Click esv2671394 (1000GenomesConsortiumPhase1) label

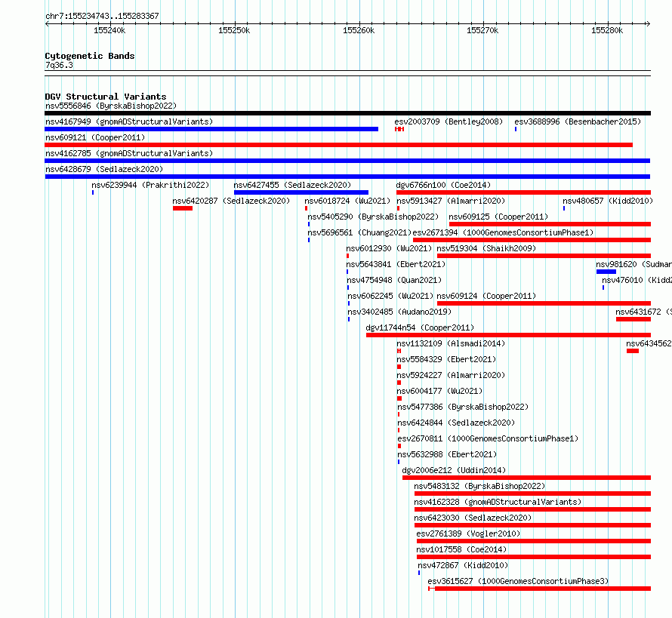pyautogui.click(x=503, y=232)
